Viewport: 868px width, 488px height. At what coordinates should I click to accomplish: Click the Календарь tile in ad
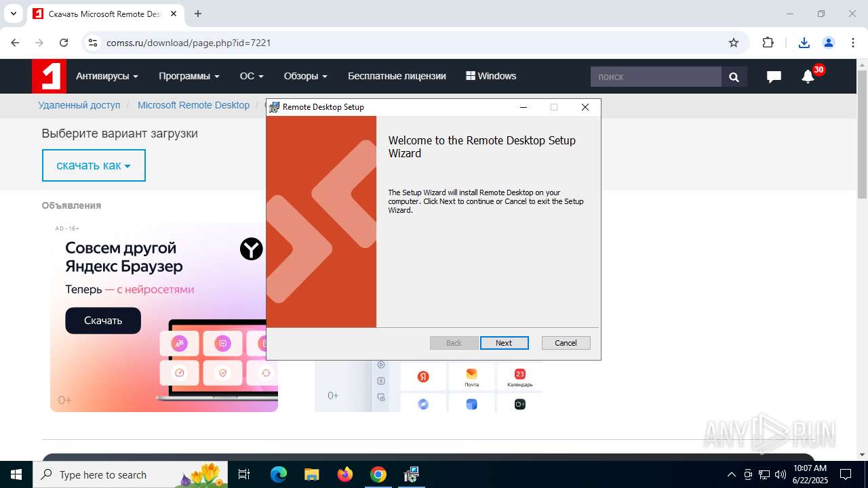(x=520, y=376)
